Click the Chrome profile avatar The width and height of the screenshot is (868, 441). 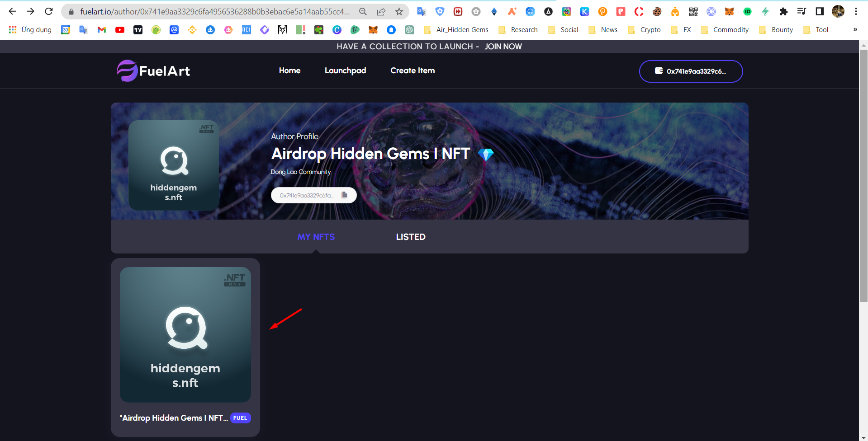[838, 11]
